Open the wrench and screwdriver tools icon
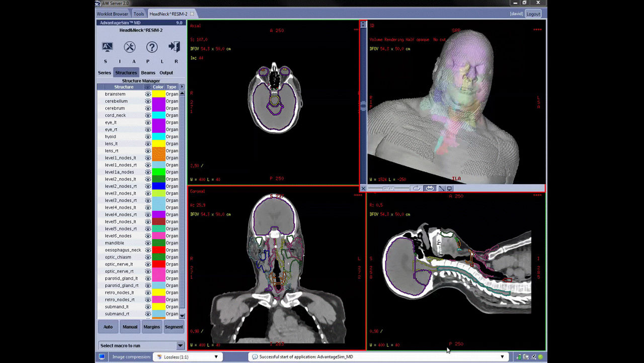This screenshot has height=363, width=644. [x=130, y=47]
